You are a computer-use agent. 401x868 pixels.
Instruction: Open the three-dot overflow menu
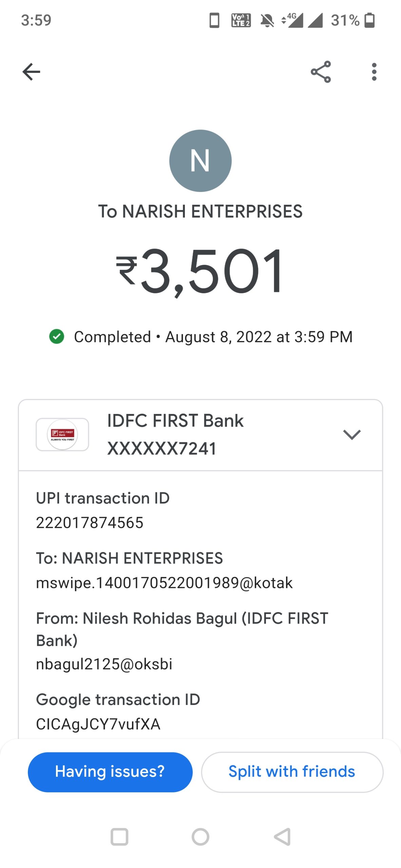click(x=374, y=72)
